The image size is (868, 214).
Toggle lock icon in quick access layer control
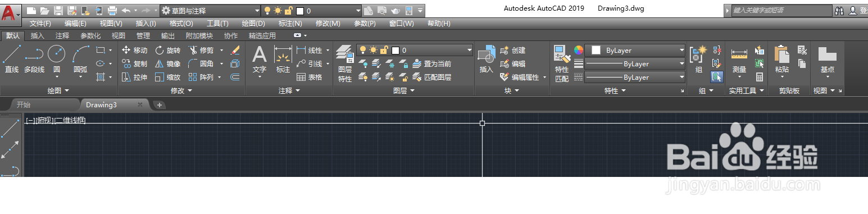pyautogui.click(x=289, y=10)
